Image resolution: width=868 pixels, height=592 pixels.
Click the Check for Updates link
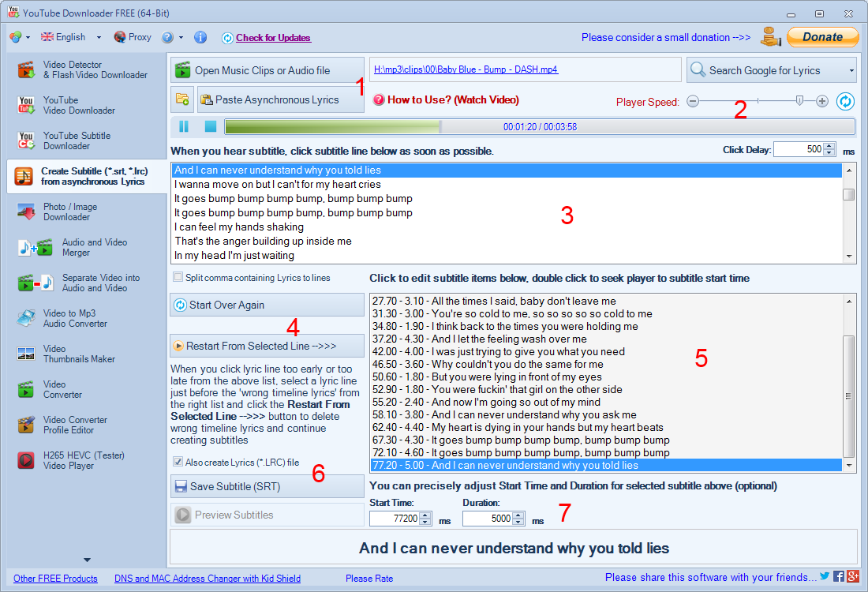274,38
